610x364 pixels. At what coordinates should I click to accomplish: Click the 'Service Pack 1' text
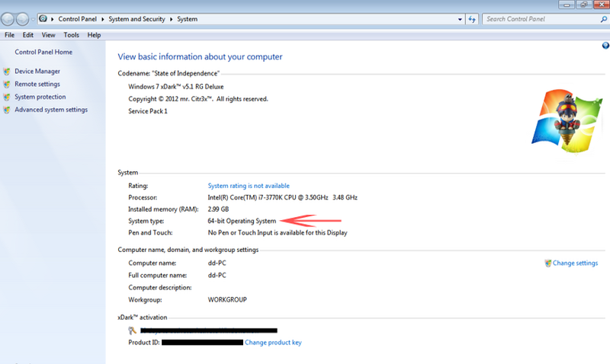click(148, 111)
